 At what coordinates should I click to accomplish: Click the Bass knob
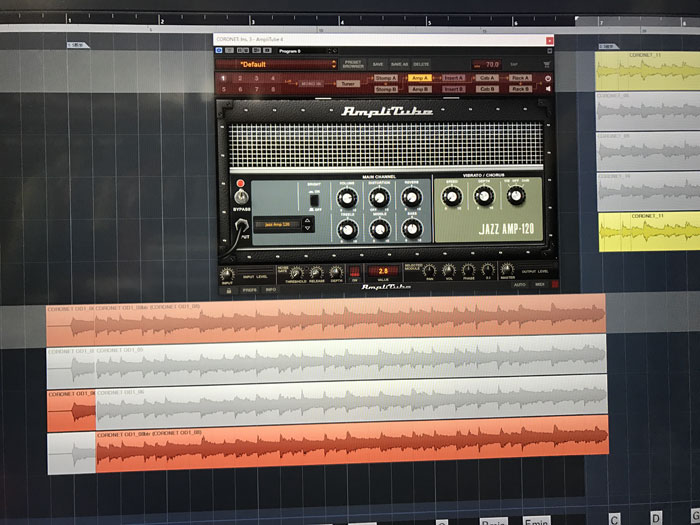(x=412, y=229)
